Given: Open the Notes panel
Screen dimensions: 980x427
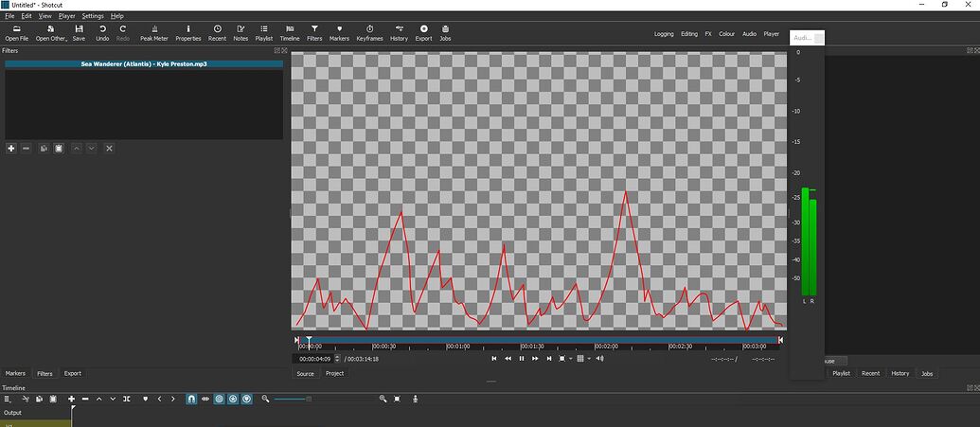Looking at the screenshot, I should [241, 33].
